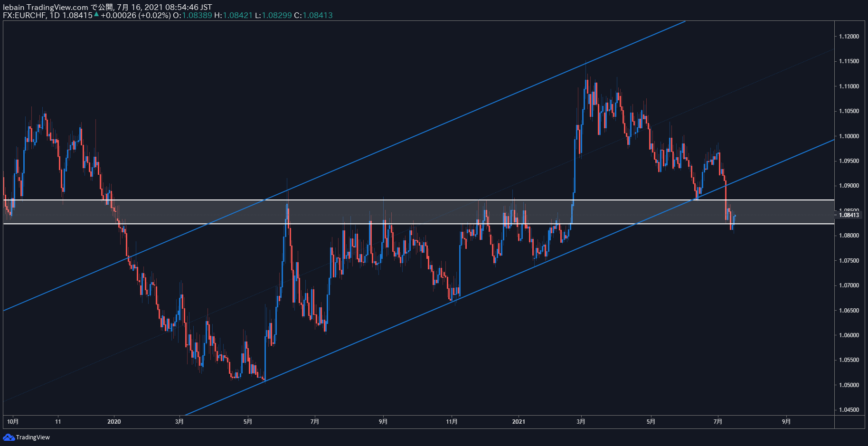The width and height of the screenshot is (868, 446).
Task: Click the 5月 label after 2021
Action: [651, 421]
